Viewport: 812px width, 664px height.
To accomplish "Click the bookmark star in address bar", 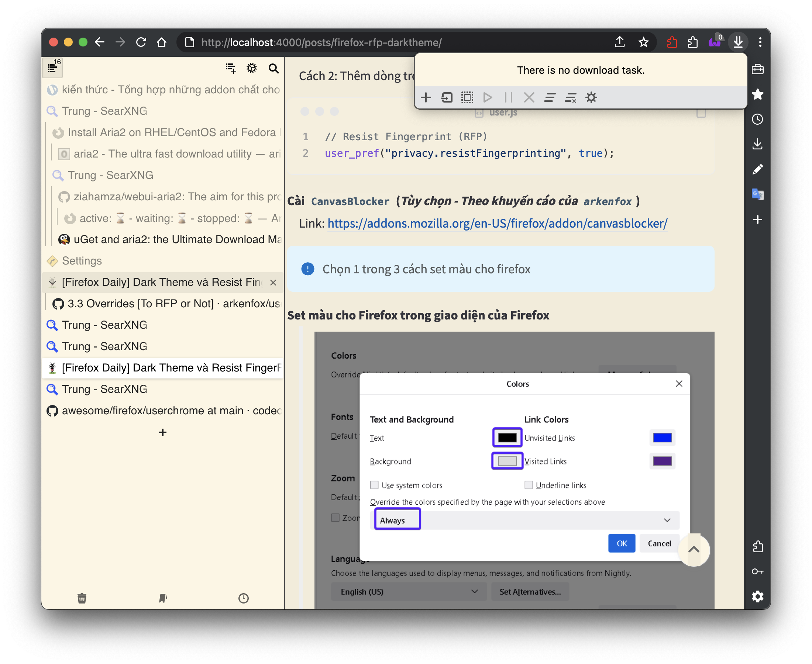I will (644, 42).
